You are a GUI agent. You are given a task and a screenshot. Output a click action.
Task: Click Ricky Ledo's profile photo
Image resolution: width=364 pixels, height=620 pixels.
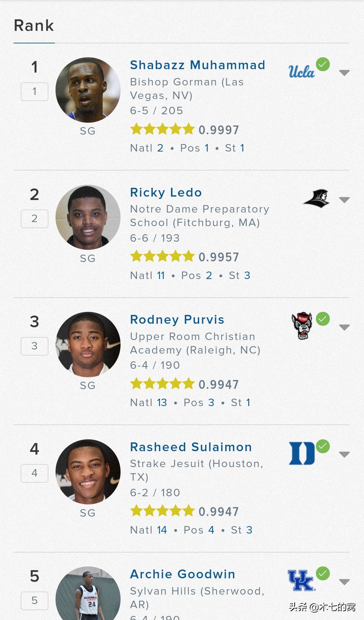click(88, 217)
